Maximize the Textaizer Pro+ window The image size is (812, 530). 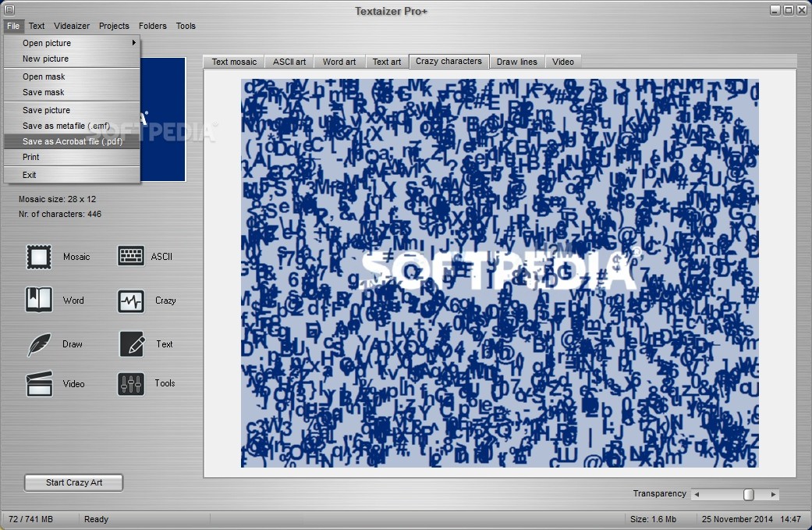pyautogui.click(x=788, y=10)
